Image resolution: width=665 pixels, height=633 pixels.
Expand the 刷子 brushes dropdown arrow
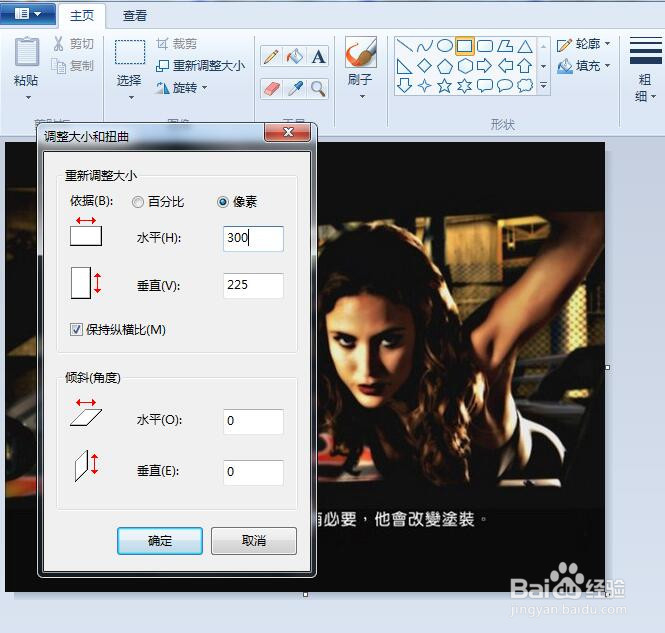pos(362,97)
